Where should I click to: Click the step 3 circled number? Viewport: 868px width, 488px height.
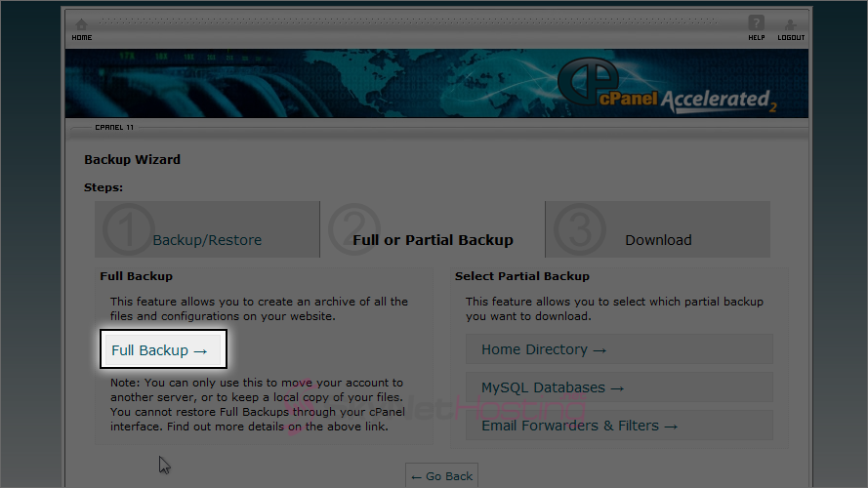[x=578, y=230]
